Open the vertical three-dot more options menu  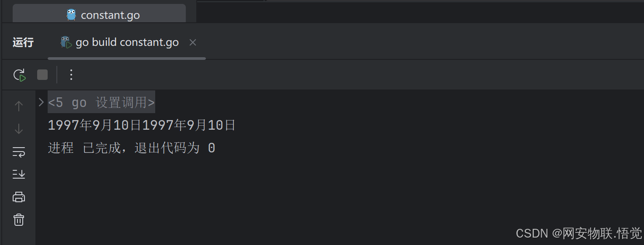coord(71,75)
